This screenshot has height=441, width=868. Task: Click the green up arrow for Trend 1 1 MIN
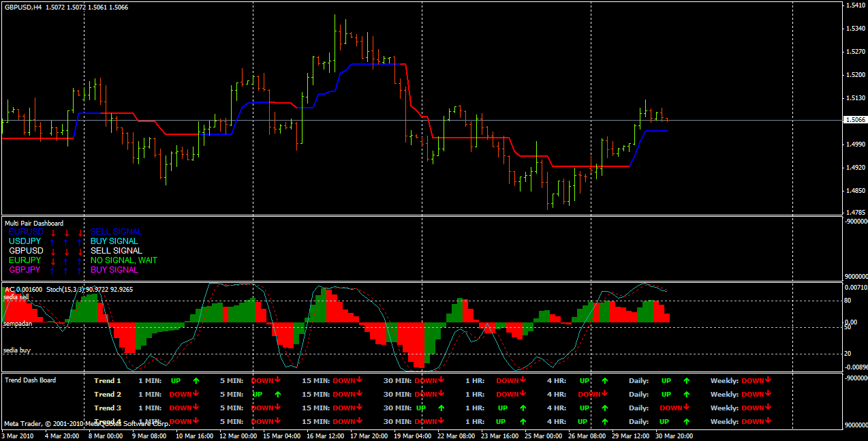[x=196, y=381]
